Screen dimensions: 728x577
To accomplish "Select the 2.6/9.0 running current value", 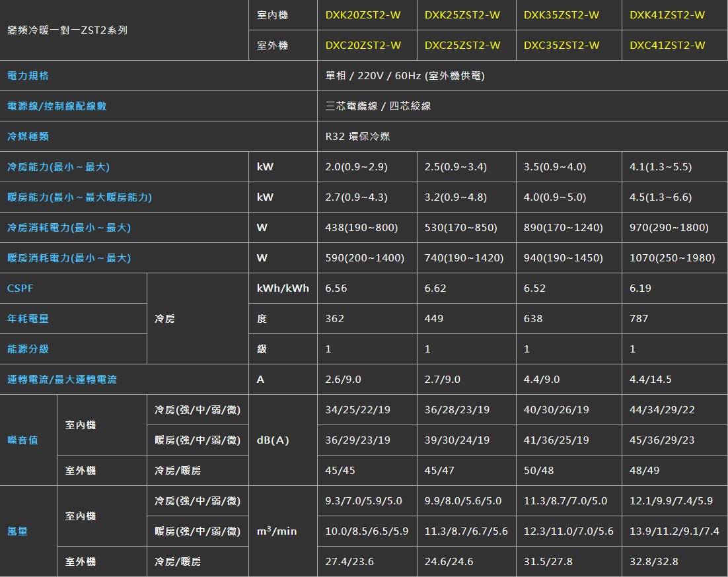I will [x=344, y=380].
